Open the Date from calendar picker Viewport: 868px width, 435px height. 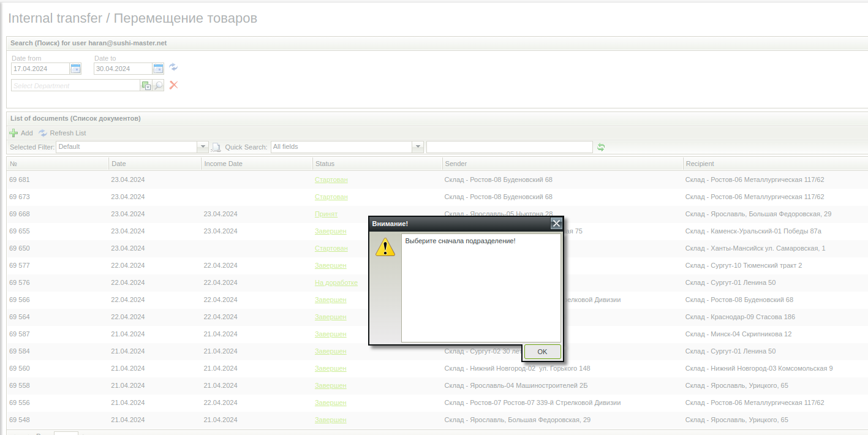coord(76,69)
